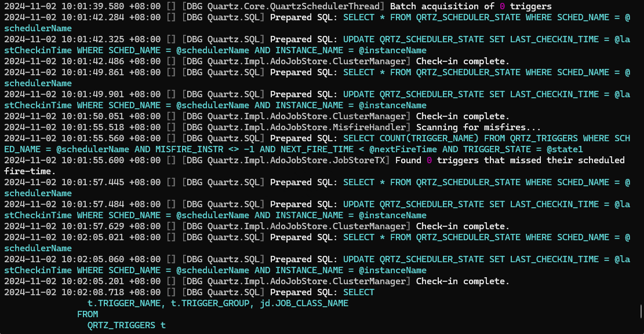Screen dimensions: 644x334
Task: Click timestamp 10:02:05.060
Action: coord(93,259)
